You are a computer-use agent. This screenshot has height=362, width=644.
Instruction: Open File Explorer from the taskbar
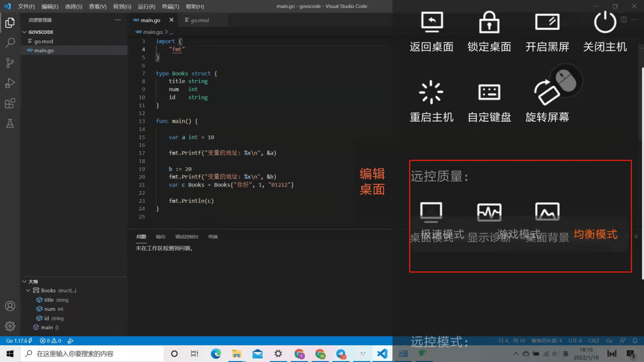click(x=237, y=354)
